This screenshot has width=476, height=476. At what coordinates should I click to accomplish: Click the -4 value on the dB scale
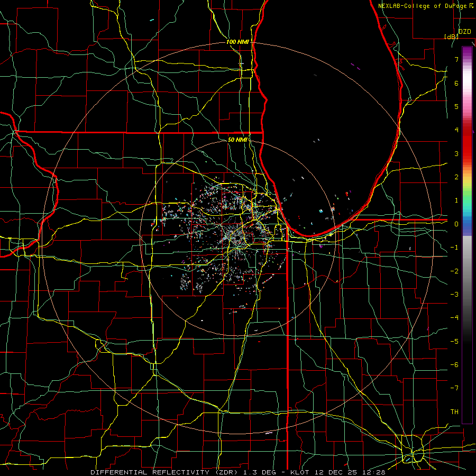[454, 318]
